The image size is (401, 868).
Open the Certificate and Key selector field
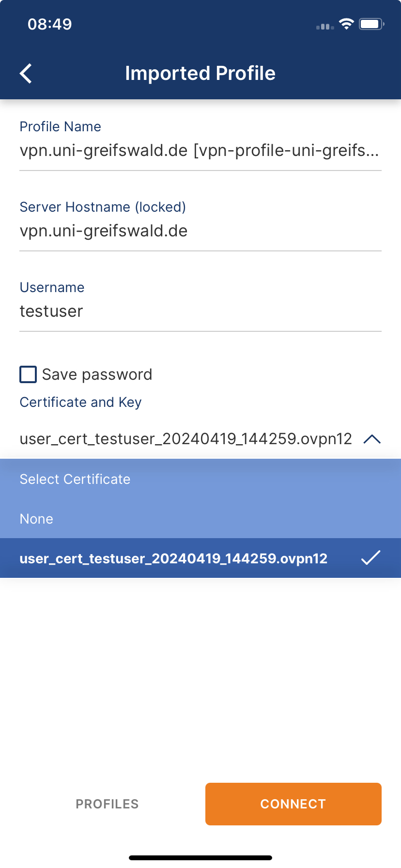coord(186,439)
